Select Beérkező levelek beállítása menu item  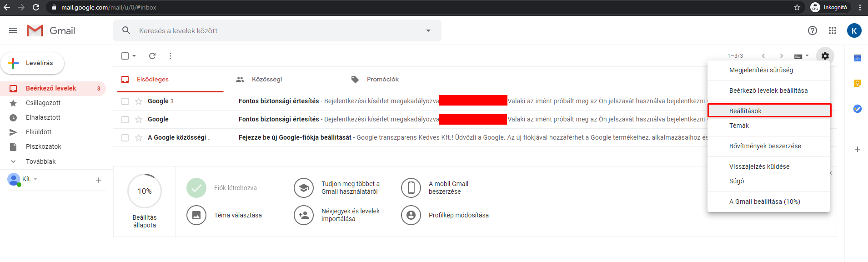click(768, 91)
